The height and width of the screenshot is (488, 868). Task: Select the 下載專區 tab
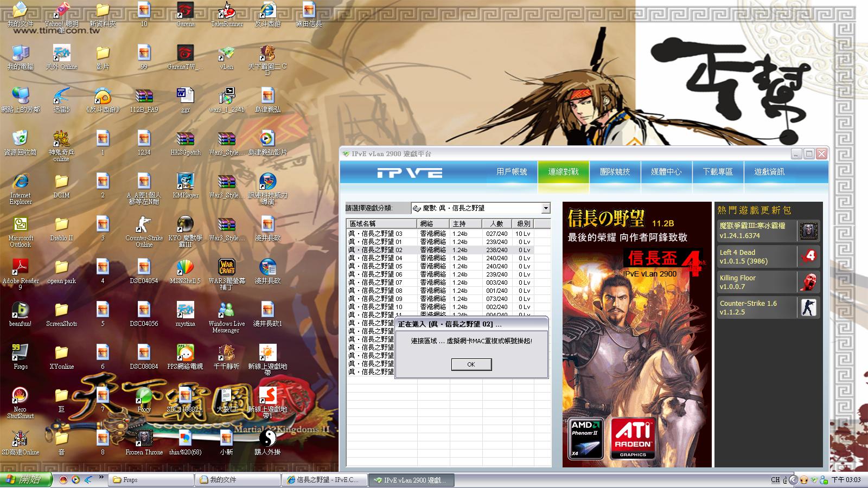(718, 172)
